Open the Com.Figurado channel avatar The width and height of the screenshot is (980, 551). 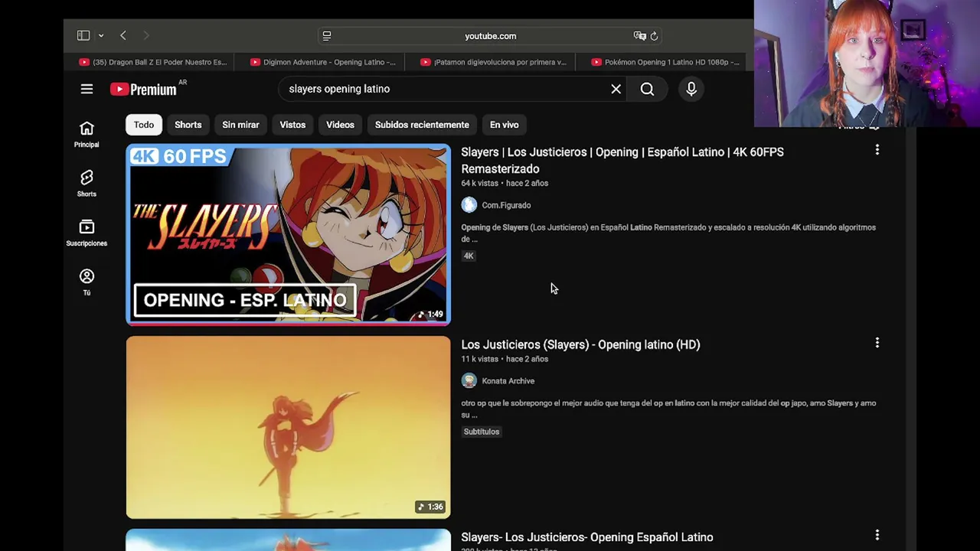[469, 205]
